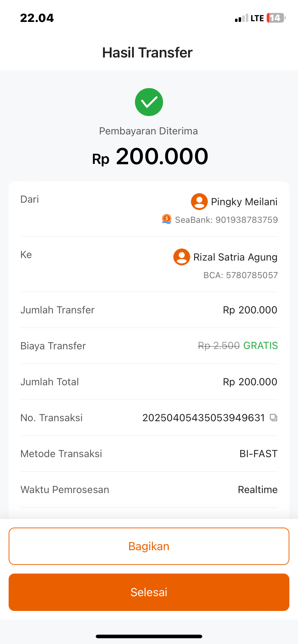This screenshot has width=298, height=644.
Task: Tap the large Rp 200.000 amount heading
Action: point(150,157)
